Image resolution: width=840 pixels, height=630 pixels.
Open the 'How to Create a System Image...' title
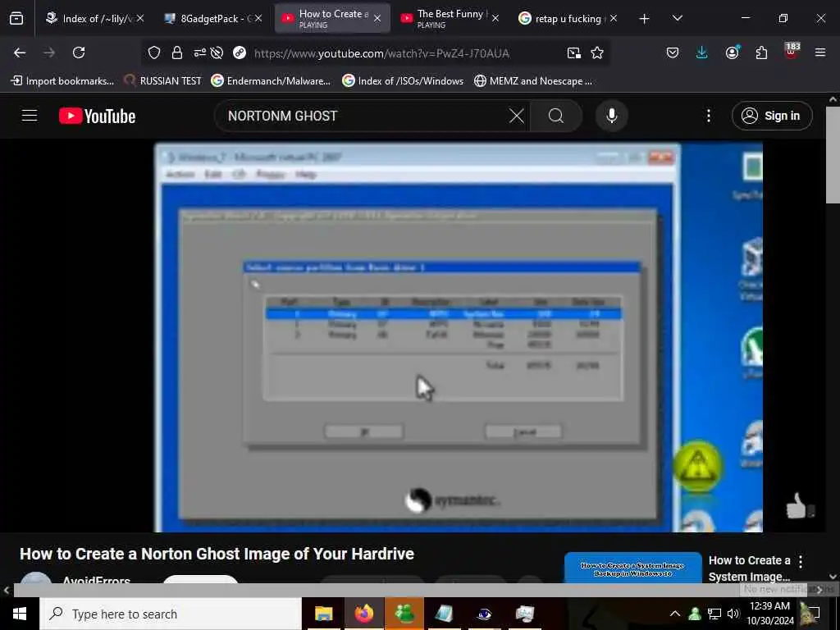[749, 568]
